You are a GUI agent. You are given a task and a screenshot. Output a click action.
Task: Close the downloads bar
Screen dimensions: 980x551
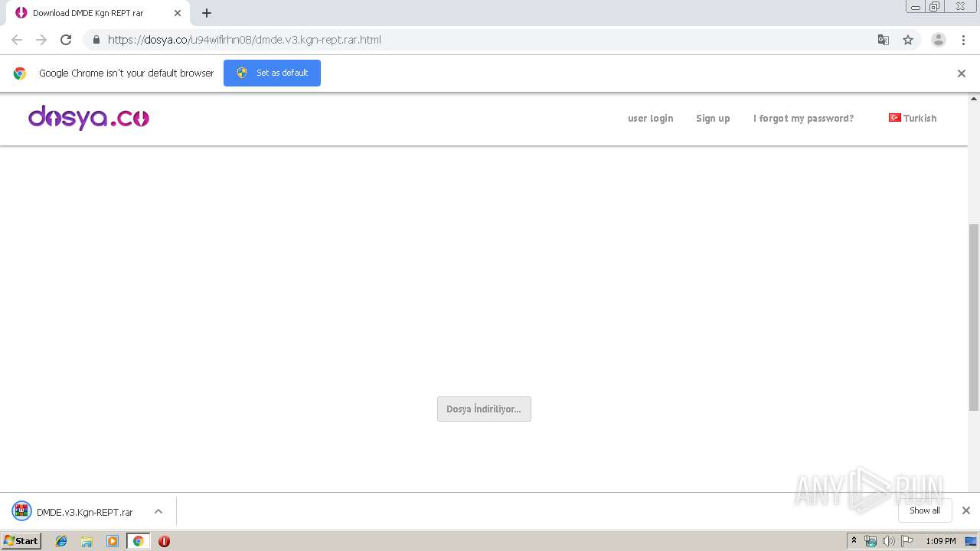[x=966, y=510]
